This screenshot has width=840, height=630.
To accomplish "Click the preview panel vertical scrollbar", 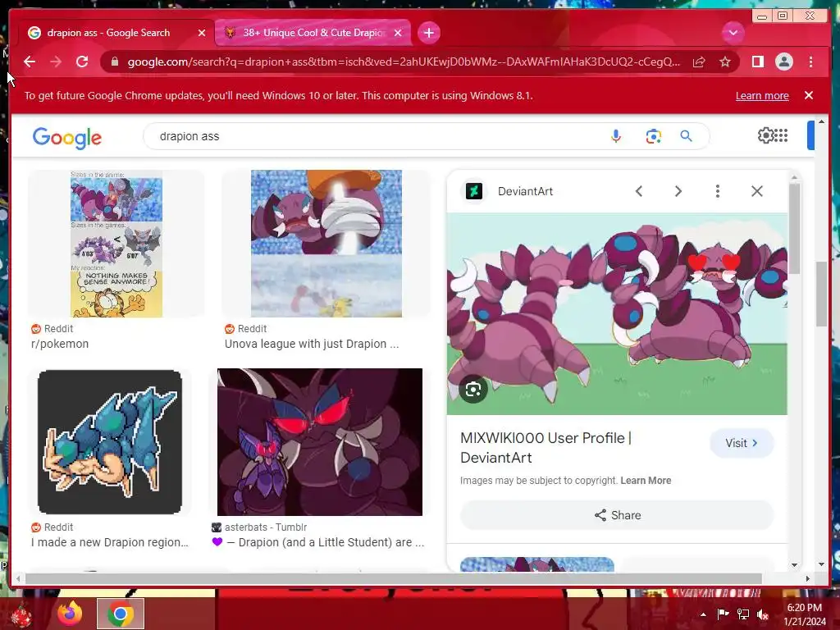I will (x=794, y=229).
